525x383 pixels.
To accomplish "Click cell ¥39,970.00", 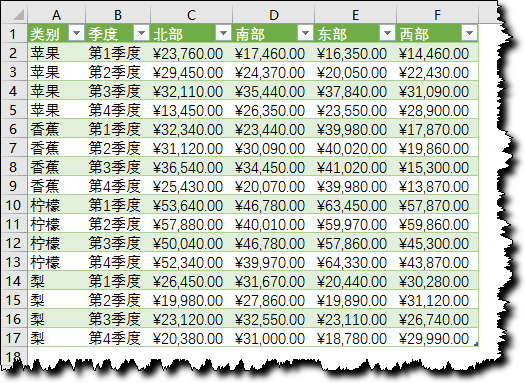I will (x=273, y=262).
